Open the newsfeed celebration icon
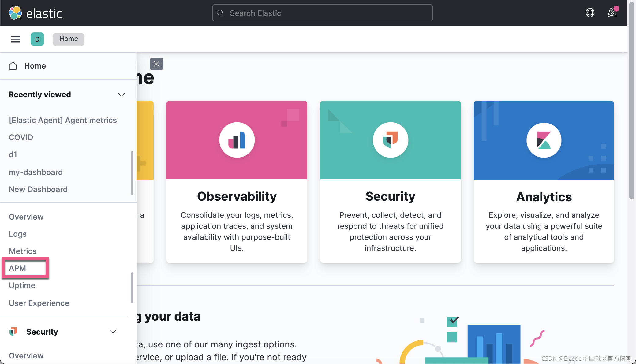This screenshot has width=636, height=364. [612, 13]
